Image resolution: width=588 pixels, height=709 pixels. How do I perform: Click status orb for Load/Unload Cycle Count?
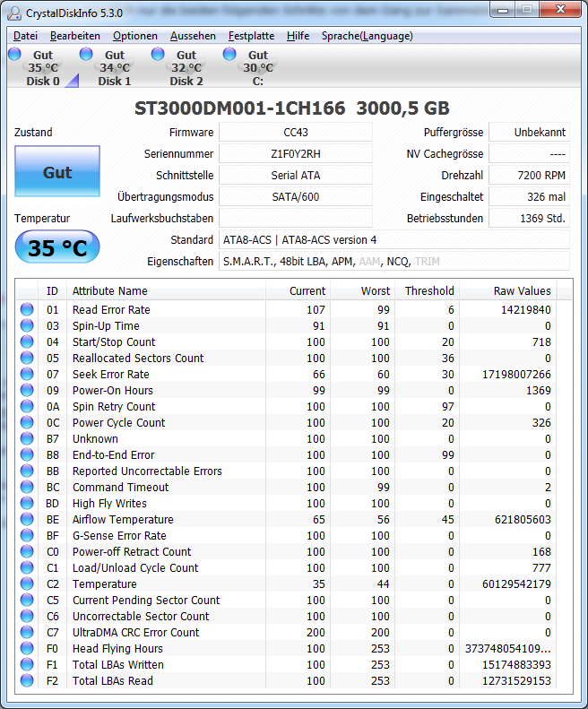pos(27,567)
